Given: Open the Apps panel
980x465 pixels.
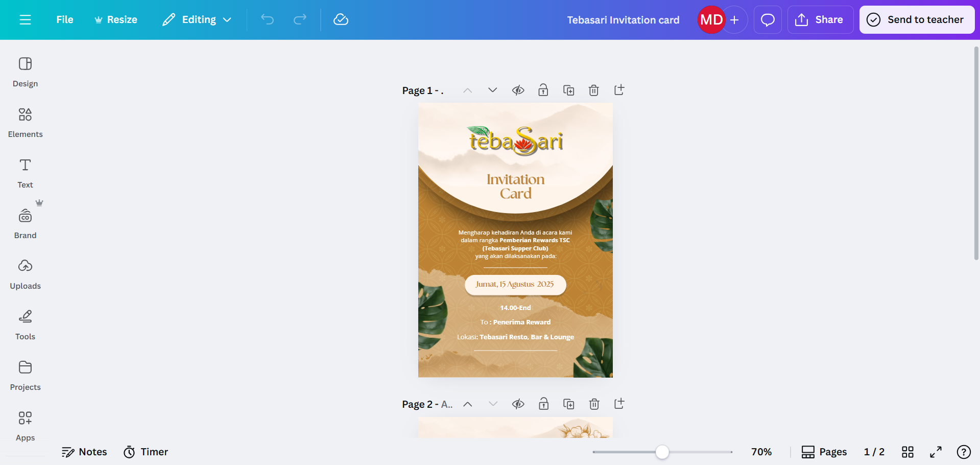Looking at the screenshot, I should click(25, 426).
